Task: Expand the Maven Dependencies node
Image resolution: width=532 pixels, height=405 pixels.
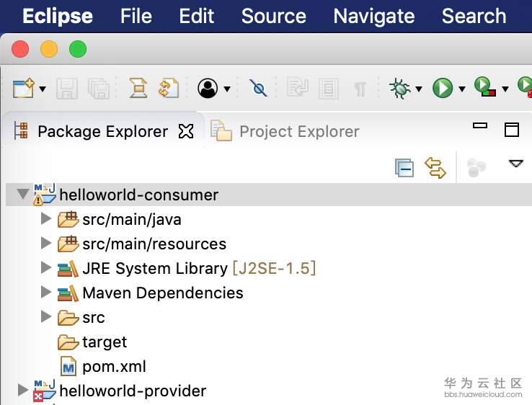Action: coord(46,293)
